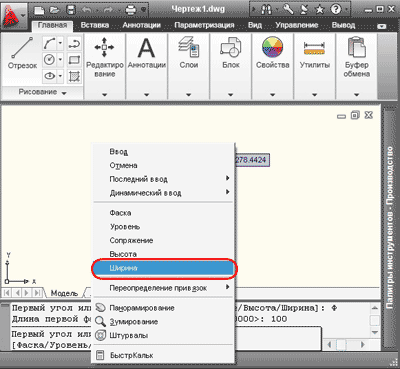The height and width of the screenshot is (369, 400).
Task: Open search with the binoculars icon
Action: coord(266,10)
